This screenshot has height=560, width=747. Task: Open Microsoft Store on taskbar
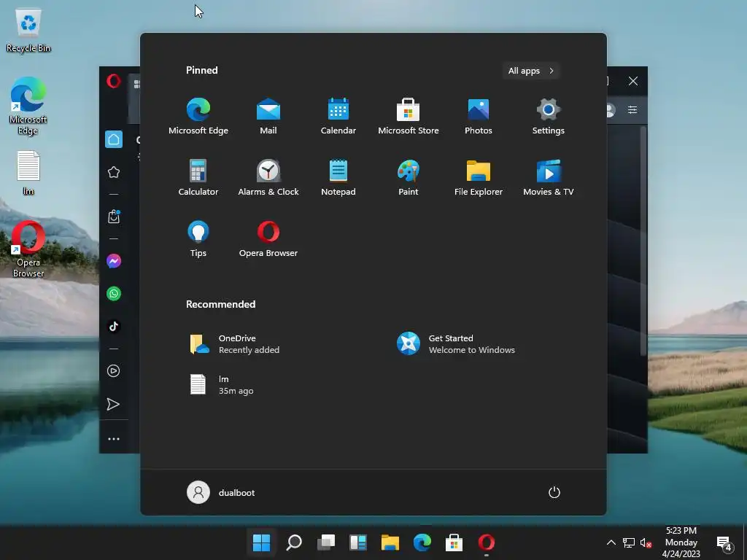pos(454,542)
